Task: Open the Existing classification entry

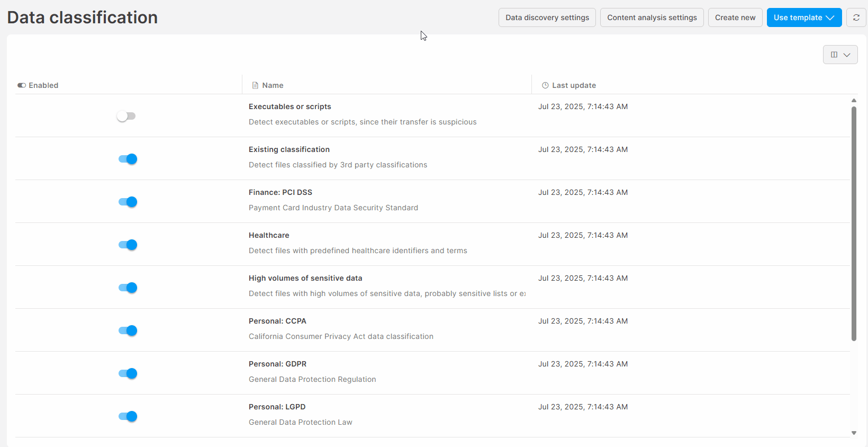Action: (289, 149)
